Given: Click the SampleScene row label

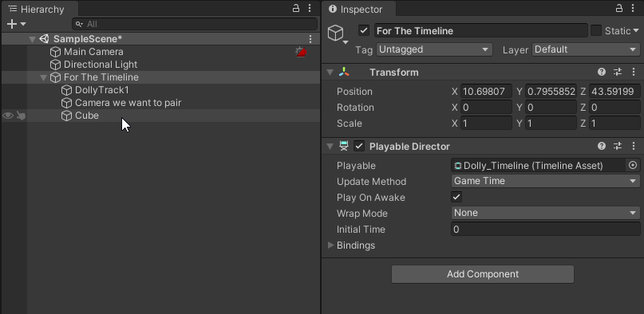Looking at the screenshot, I should coord(88,39).
